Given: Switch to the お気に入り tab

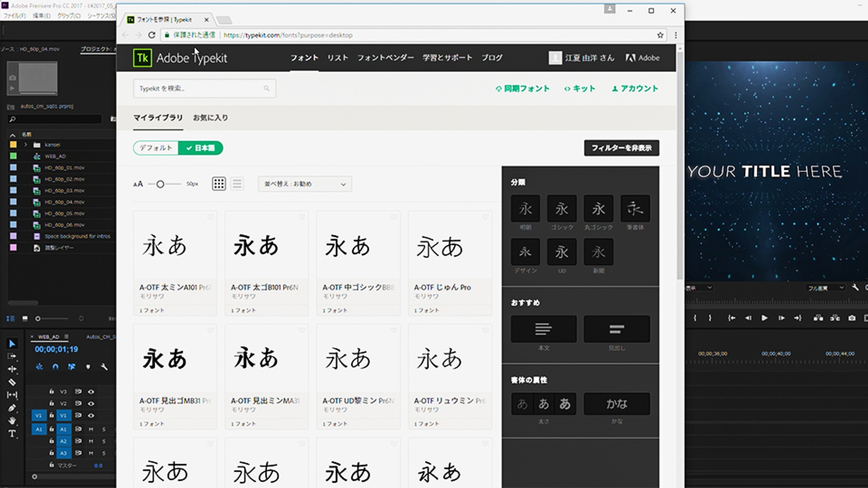Looking at the screenshot, I should tap(210, 117).
